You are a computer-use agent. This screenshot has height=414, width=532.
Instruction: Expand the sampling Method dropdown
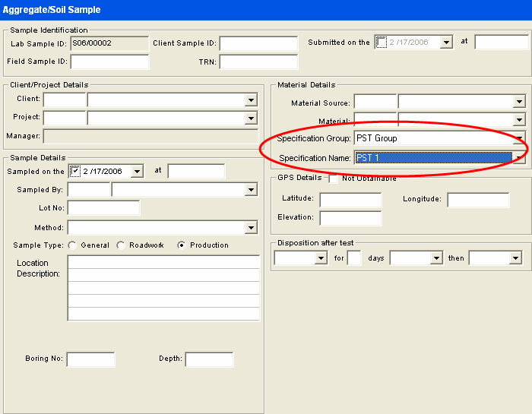[x=251, y=228]
